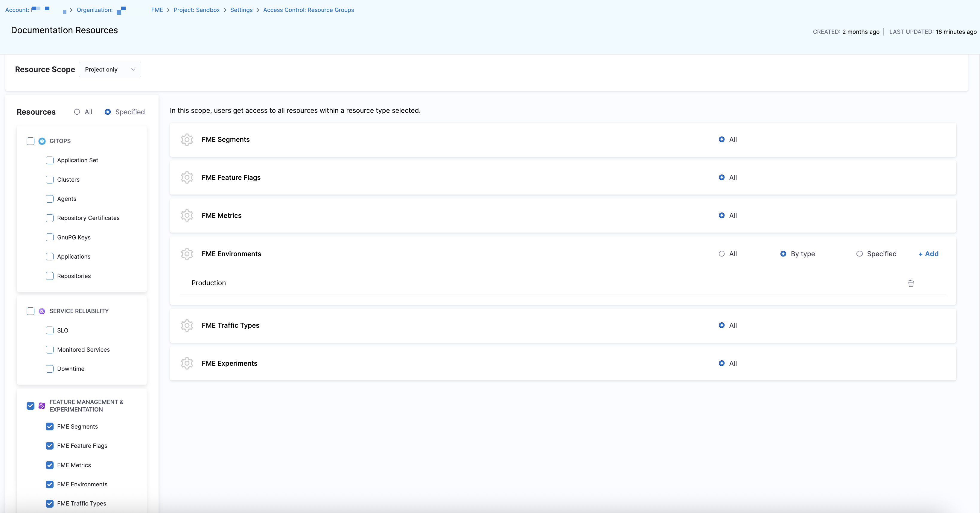This screenshot has height=513, width=980.
Task: Open Project: Sandbox breadcrumb
Action: point(196,10)
